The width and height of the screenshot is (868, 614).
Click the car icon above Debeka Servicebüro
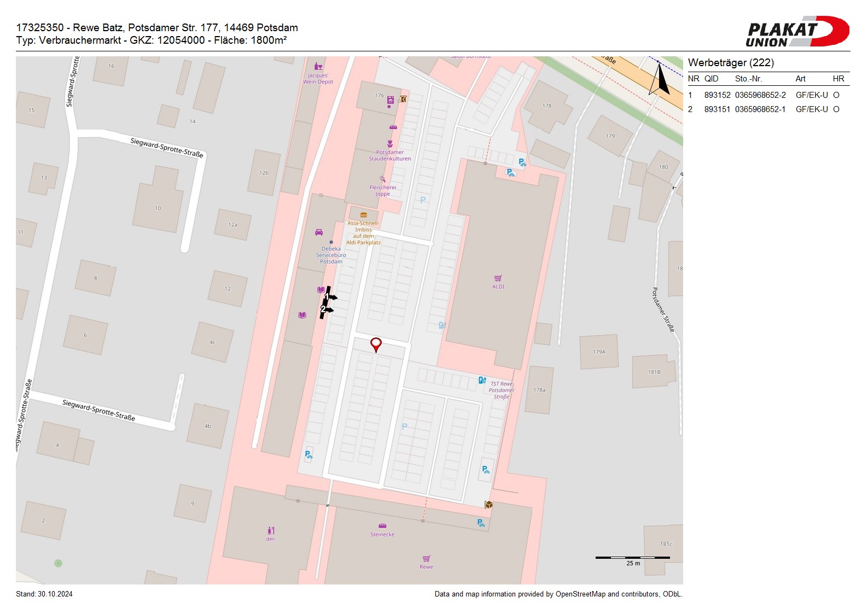pos(319,232)
